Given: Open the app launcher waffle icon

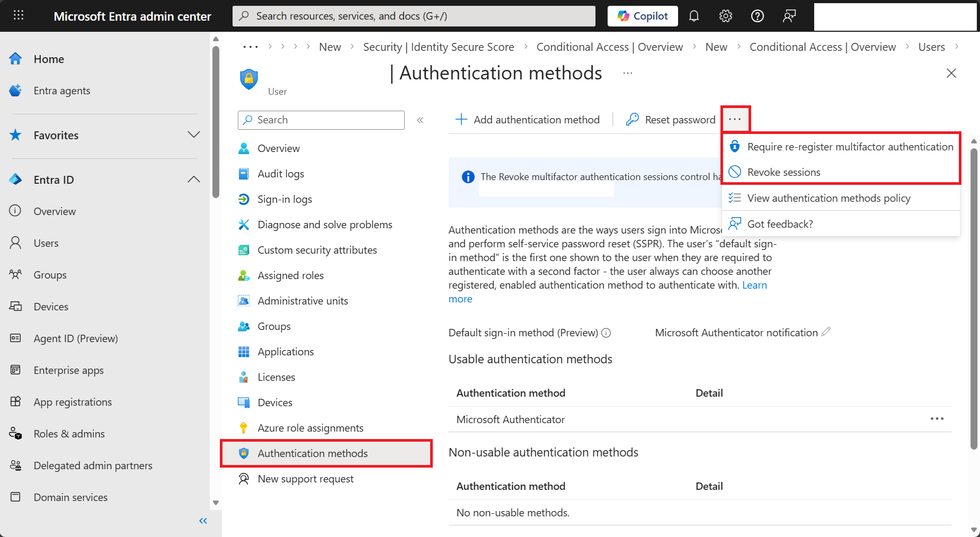Looking at the screenshot, I should (x=19, y=15).
